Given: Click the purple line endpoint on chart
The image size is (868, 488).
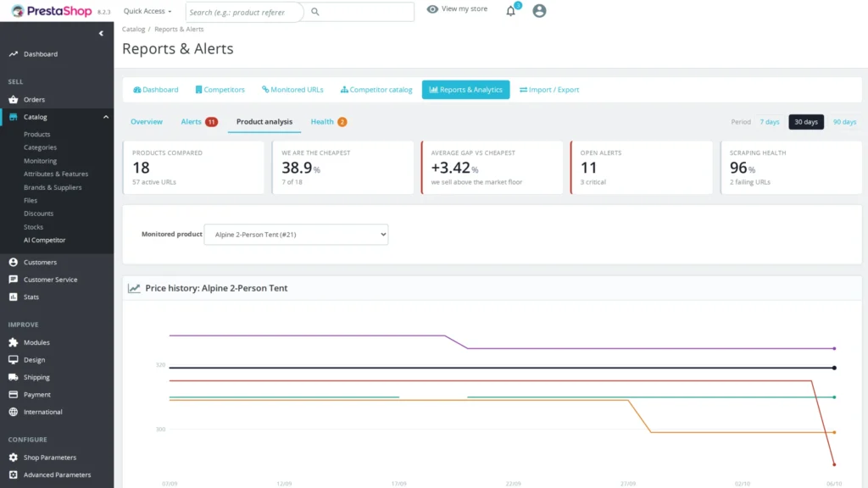Looking at the screenshot, I should pos(834,348).
